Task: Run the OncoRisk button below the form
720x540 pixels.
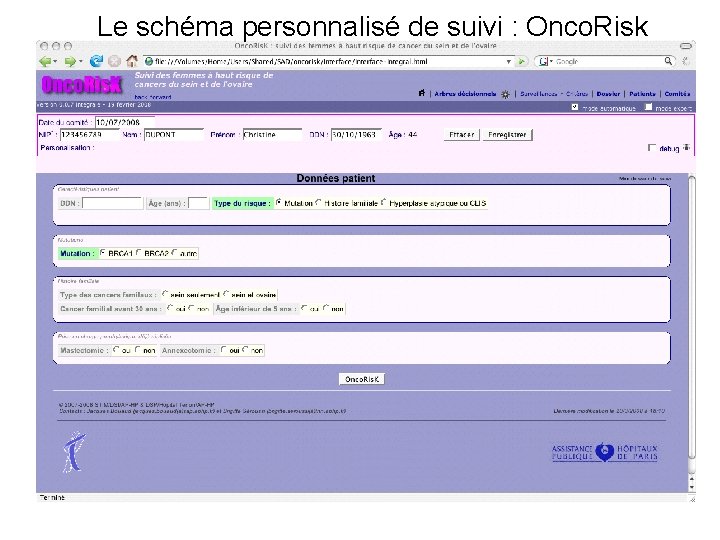Action: click(x=362, y=379)
